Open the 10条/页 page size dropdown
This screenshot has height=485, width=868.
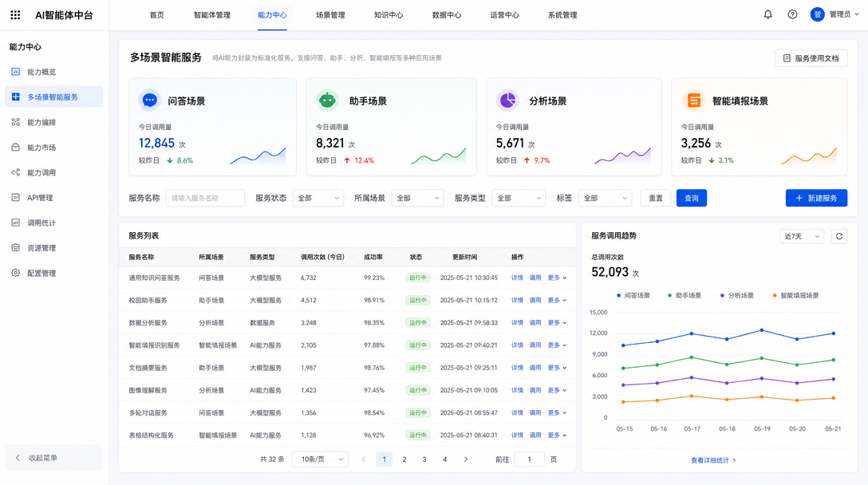tap(320, 459)
